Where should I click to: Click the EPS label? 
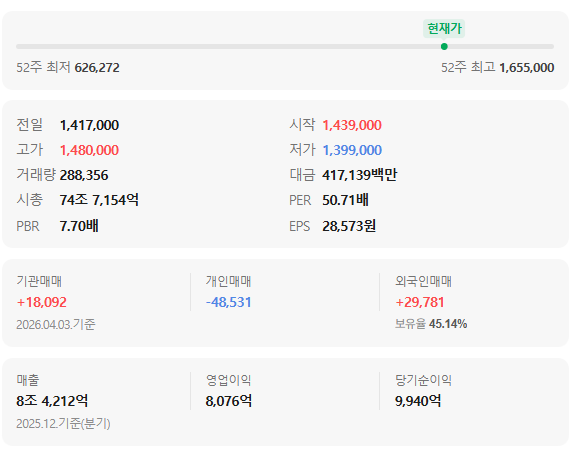(300, 226)
